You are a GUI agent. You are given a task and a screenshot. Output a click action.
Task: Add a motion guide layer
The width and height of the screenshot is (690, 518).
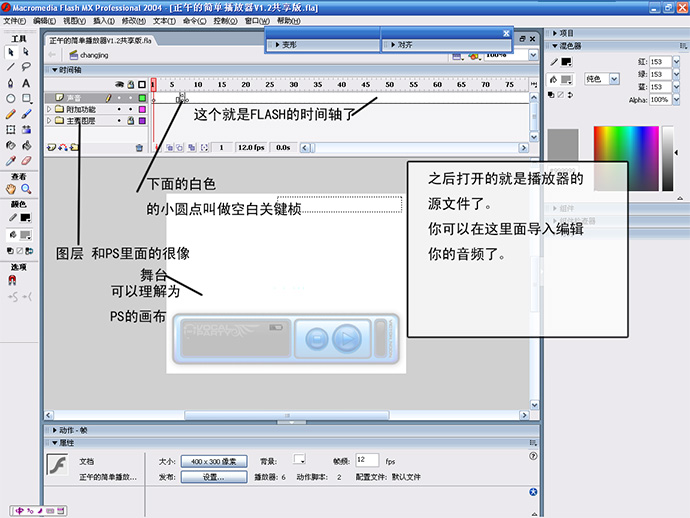63,147
